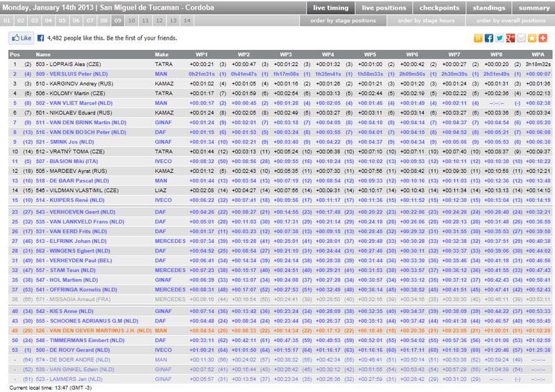The width and height of the screenshot is (555, 392).
Task: Open competitor 502 - VAN VLIET Marcel (NLD)
Action: 74,103
